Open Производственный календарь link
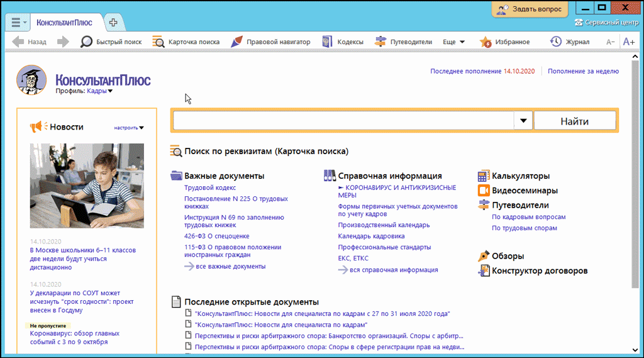This screenshot has height=358, width=644. coord(384,225)
